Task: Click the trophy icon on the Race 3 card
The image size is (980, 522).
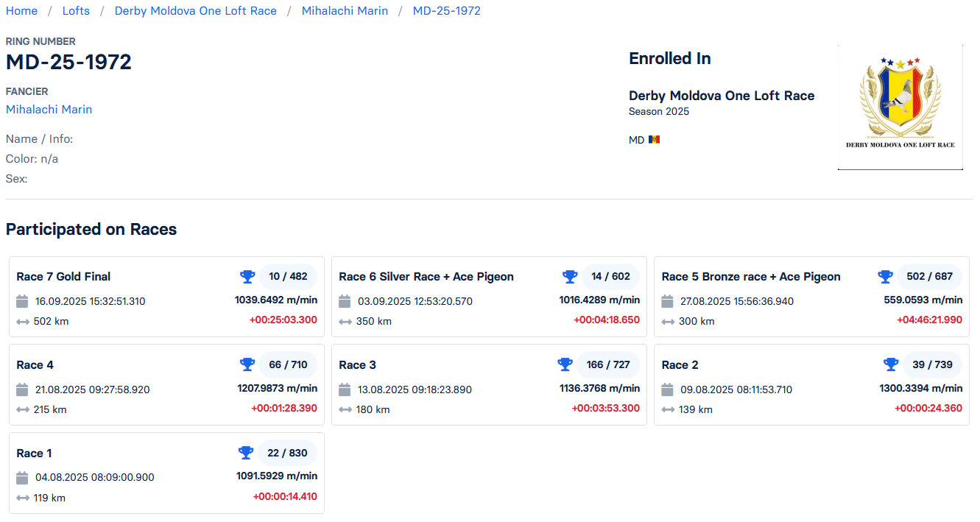Action: coord(565,365)
